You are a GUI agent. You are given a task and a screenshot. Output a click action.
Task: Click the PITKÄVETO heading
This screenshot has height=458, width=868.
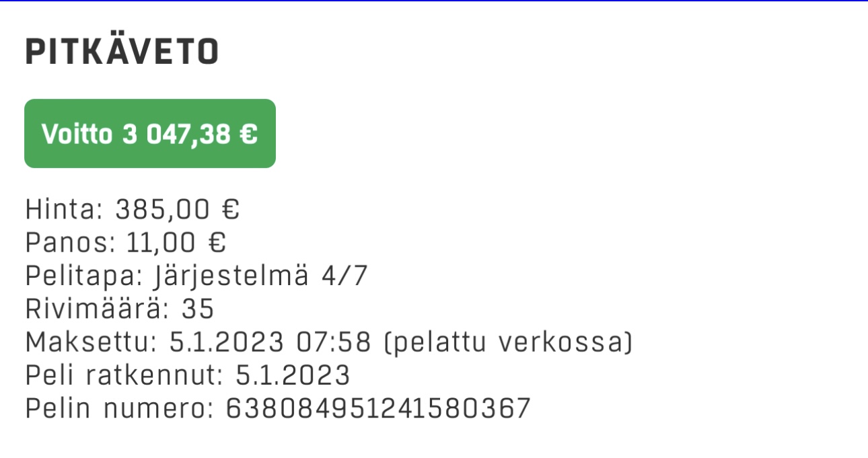point(122,50)
